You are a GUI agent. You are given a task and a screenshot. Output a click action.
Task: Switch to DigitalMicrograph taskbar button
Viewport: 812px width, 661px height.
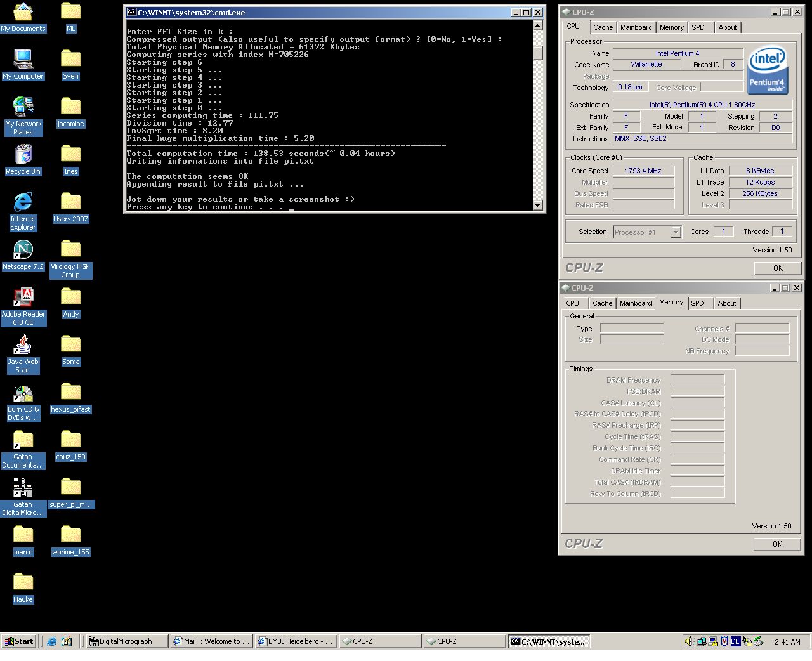(127, 641)
